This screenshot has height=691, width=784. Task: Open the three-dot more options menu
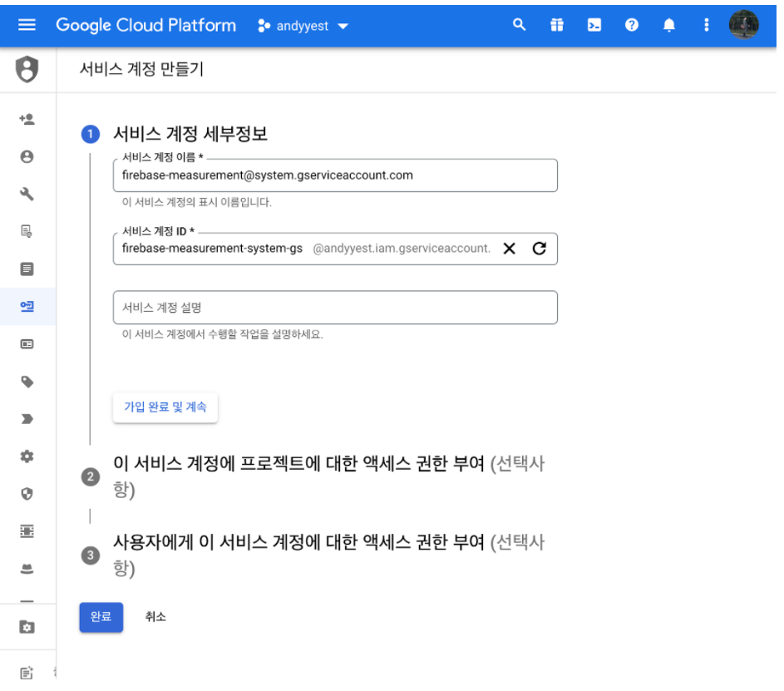[x=706, y=25]
